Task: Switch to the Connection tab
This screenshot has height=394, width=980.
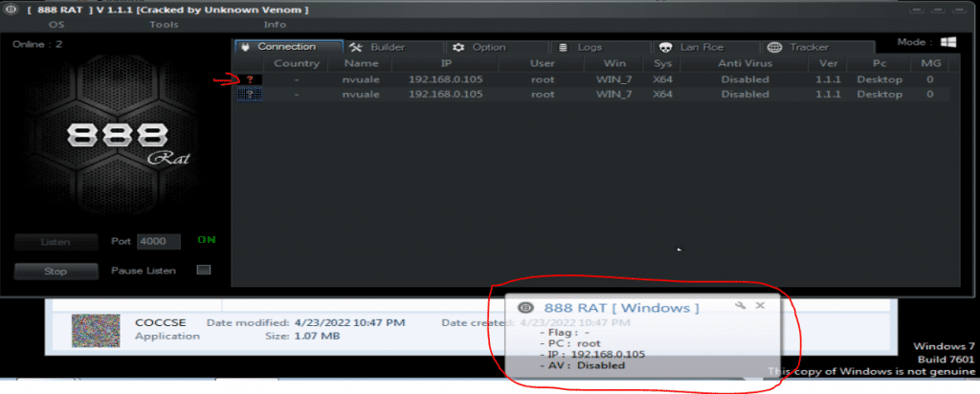Action: (x=288, y=47)
